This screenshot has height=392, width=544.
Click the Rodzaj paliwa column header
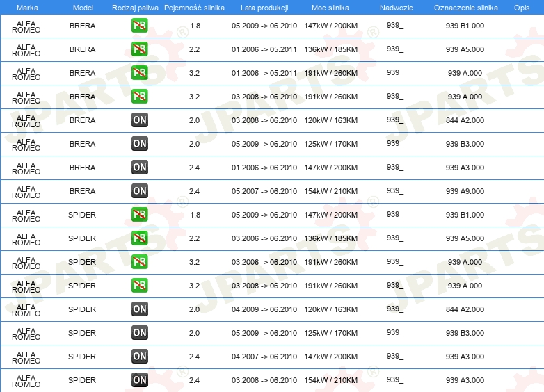point(135,8)
